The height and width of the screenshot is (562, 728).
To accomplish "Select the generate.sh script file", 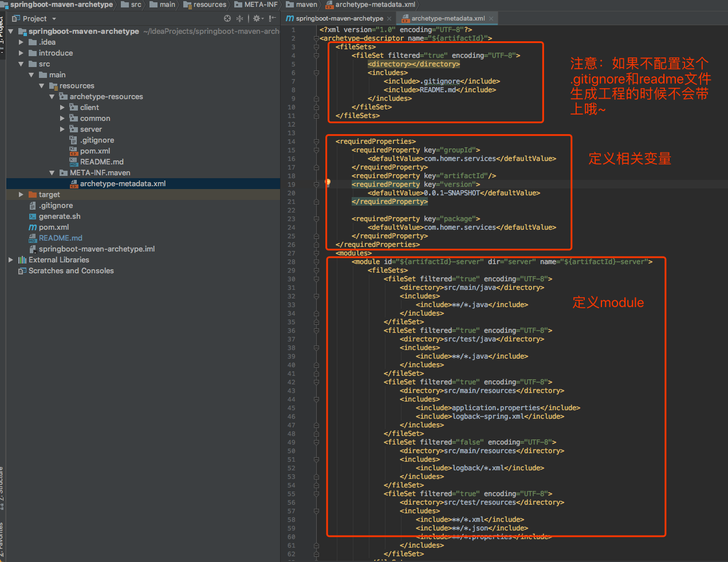I will [x=54, y=217].
